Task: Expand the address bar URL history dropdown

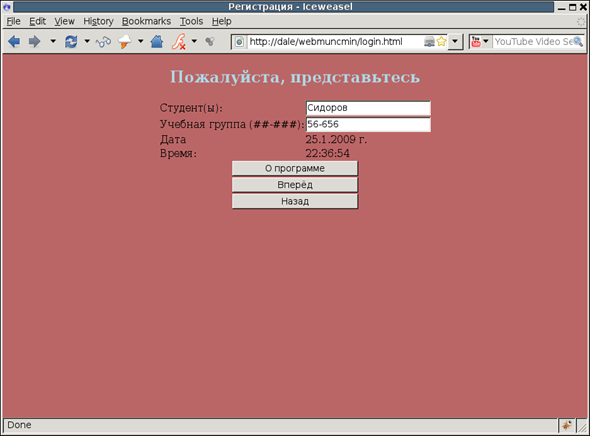Action: [x=455, y=41]
